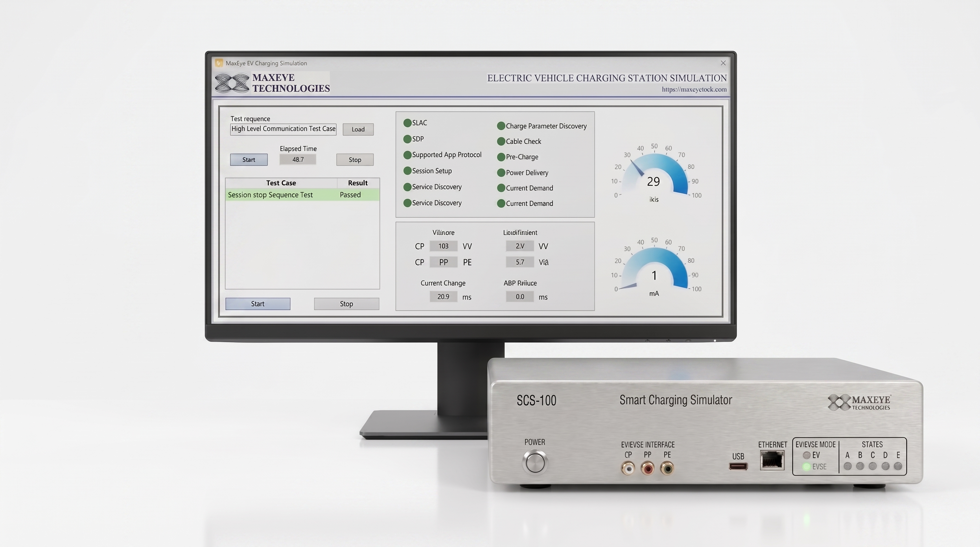Select the Elapsed Time value 48.7
Viewport: 980px width, 547px height.
tap(298, 160)
